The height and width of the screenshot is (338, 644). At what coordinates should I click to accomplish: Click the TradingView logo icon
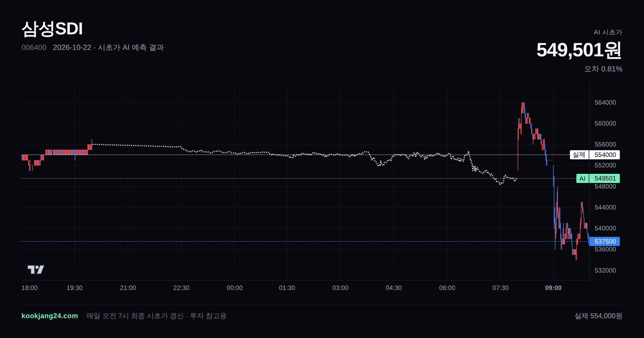(36, 269)
